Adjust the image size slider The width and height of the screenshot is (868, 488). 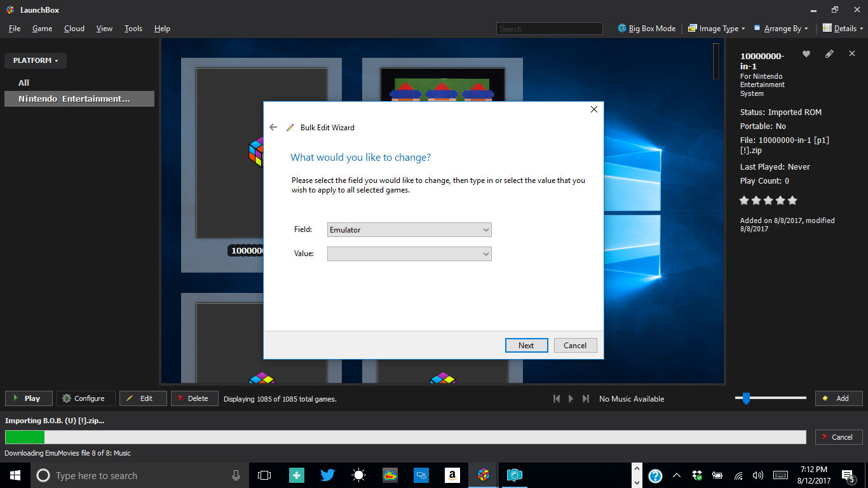pos(746,398)
